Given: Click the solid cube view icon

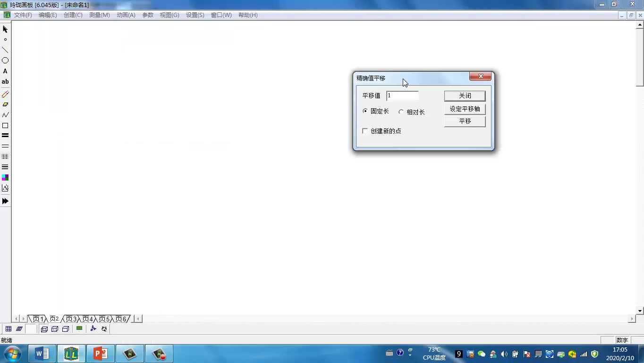Looking at the screenshot, I should click(66, 329).
